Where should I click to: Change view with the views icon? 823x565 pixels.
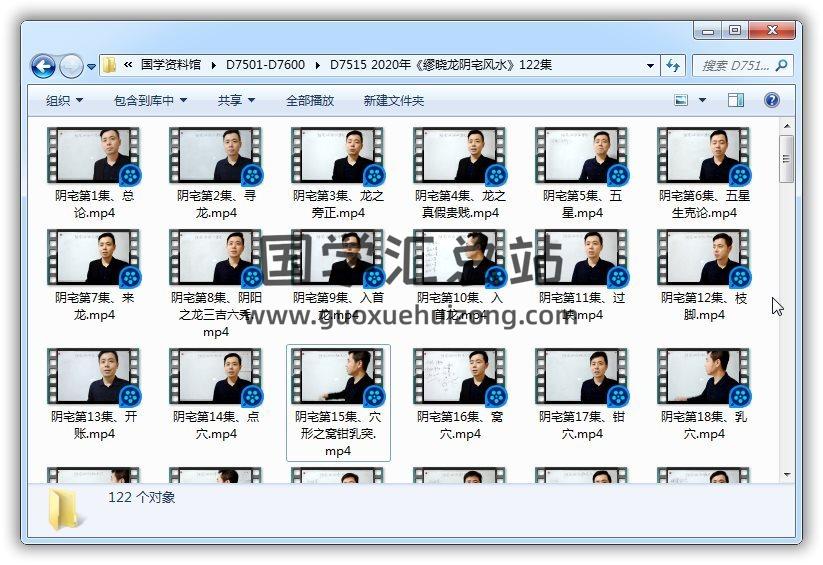(x=681, y=100)
